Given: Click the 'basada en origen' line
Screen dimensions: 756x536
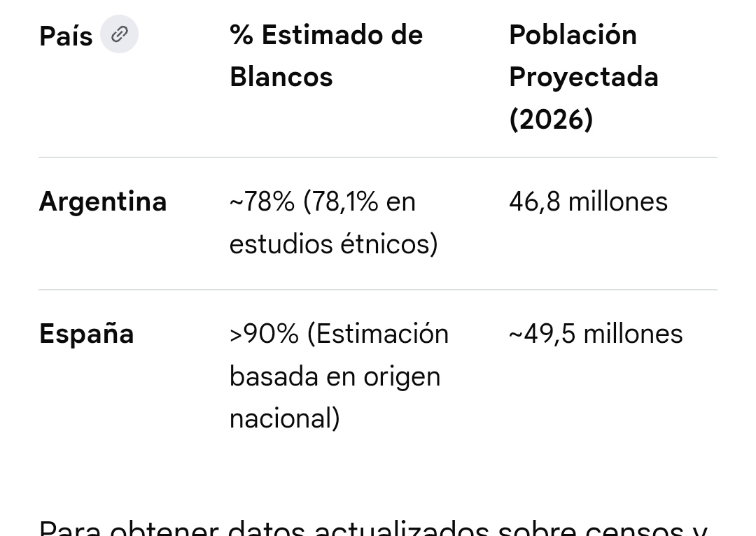Looking at the screenshot, I should point(335,376).
